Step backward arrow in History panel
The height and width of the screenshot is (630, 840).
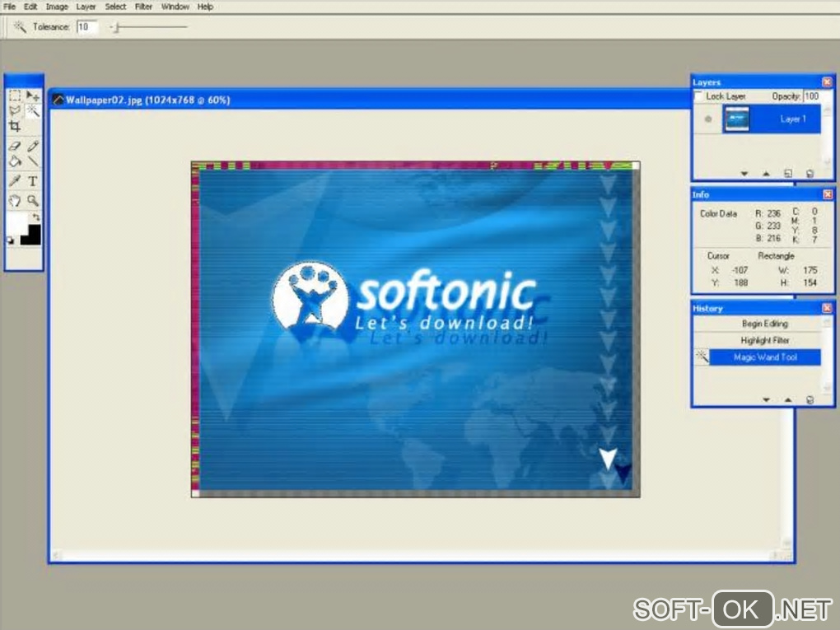(766, 399)
